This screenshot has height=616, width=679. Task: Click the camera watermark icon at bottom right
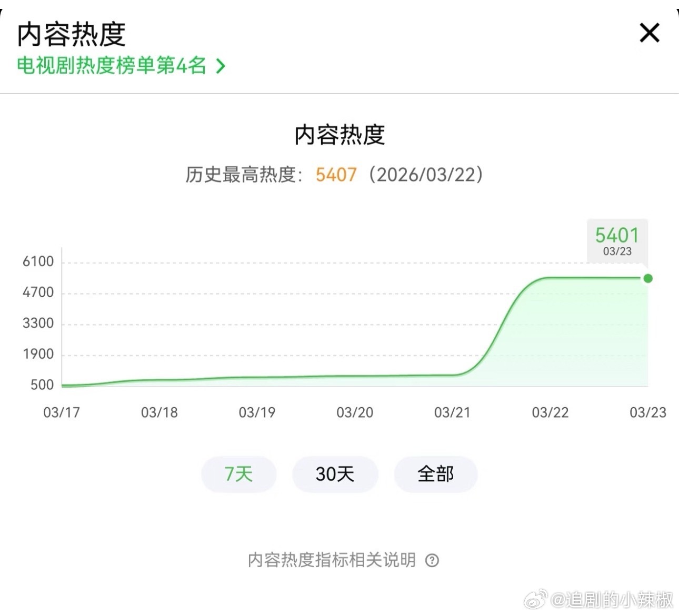pos(536,600)
